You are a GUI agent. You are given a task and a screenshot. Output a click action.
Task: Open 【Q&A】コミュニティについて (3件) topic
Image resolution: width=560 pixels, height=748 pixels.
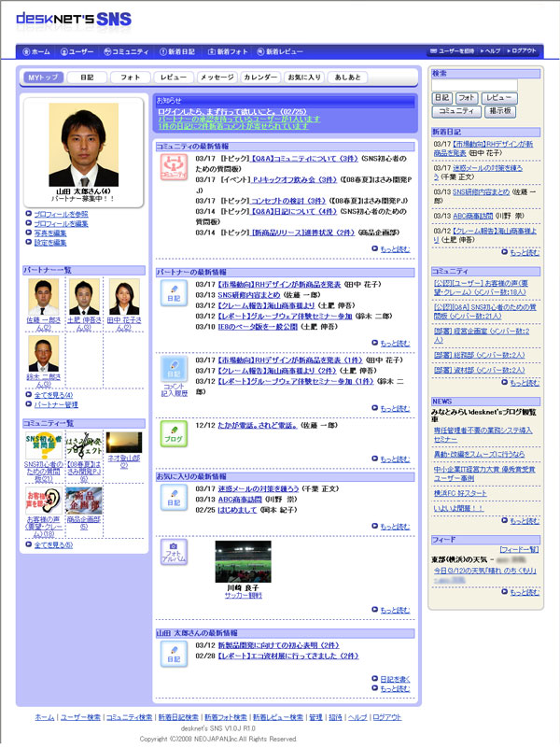[x=304, y=159]
